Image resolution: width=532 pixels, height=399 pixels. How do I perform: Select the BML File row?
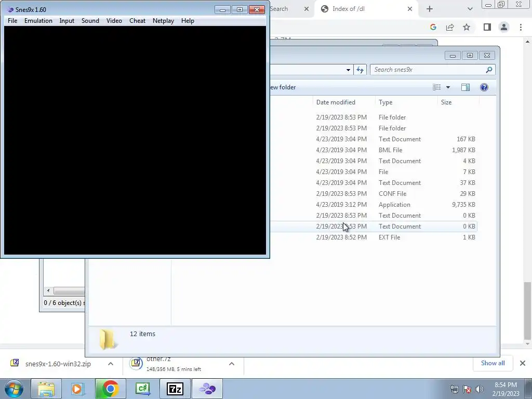coord(374,150)
